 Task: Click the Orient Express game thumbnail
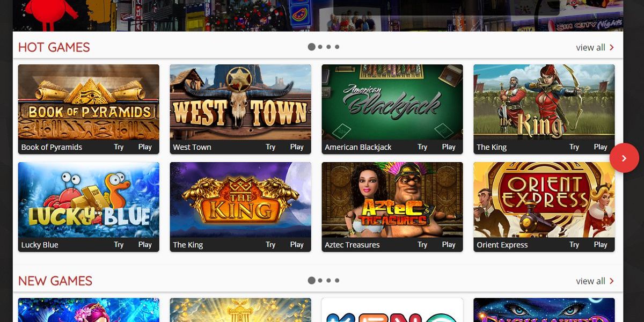tap(544, 200)
